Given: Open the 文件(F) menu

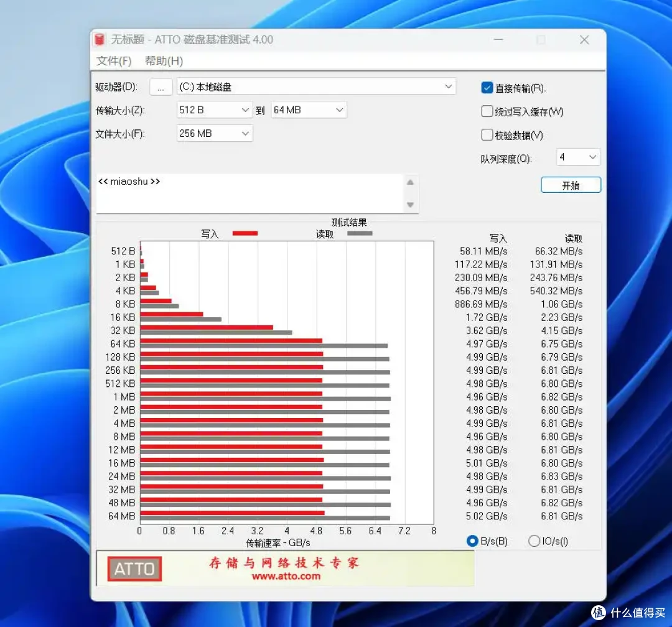Looking at the screenshot, I should point(114,61).
